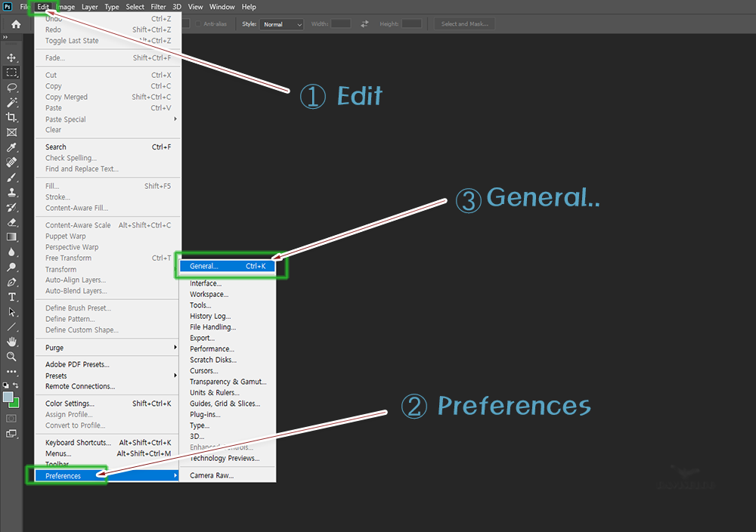Select the Horizontal Type tool
This screenshot has width=756, height=532.
coord(11,297)
